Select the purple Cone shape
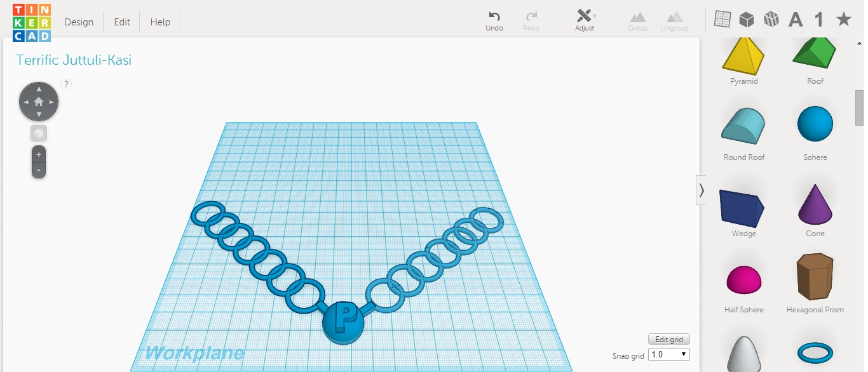The image size is (868, 372). point(815,204)
